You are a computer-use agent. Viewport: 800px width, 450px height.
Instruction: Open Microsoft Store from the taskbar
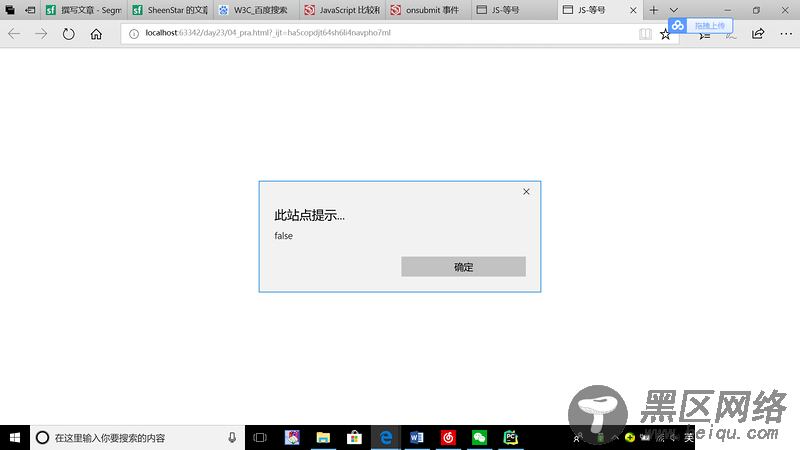[354, 438]
